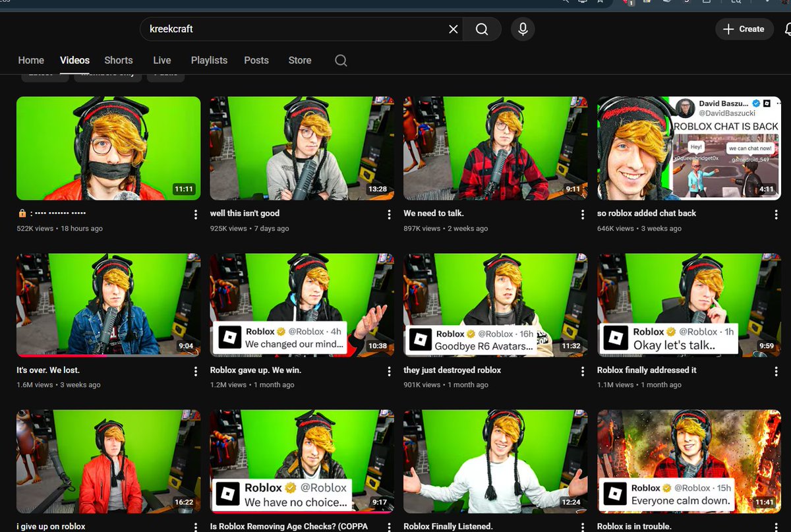Click the search magnifier button

click(x=482, y=29)
